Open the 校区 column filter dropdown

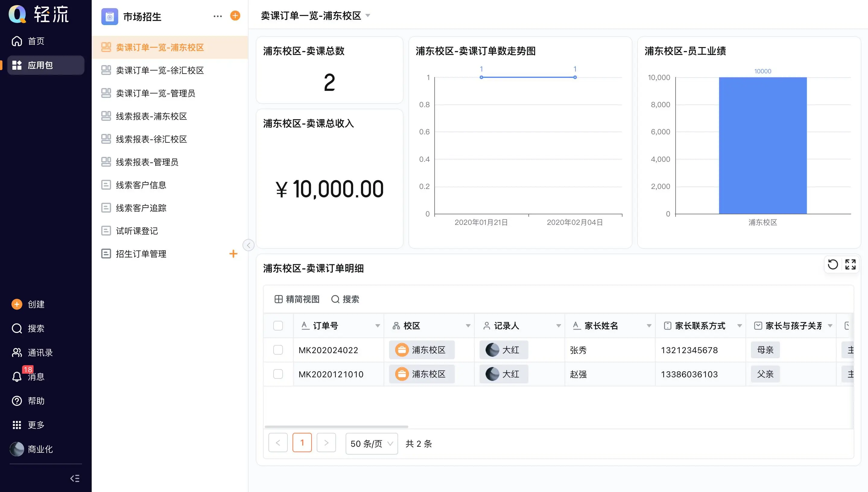click(468, 326)
